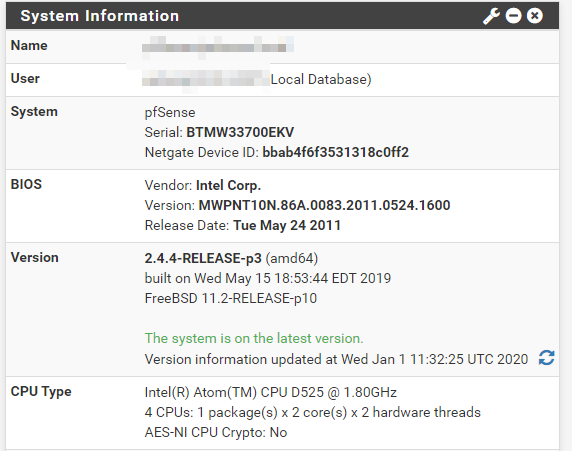572x451 pixels.
Task: Click the BIOS vendor Intel Corp. text
Action: pyautogui.click(x=228, y=185)
